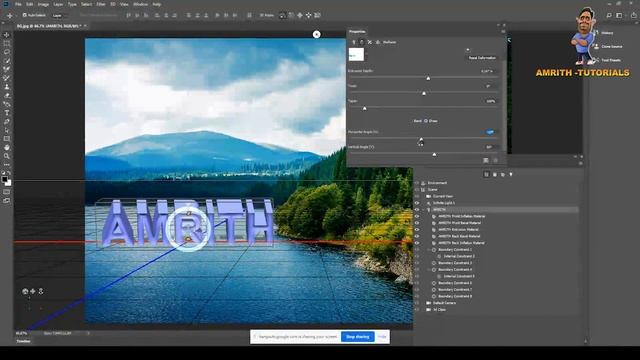Select the Lasso tool
This screenshot has width=640, height=360.
[7, 52]
